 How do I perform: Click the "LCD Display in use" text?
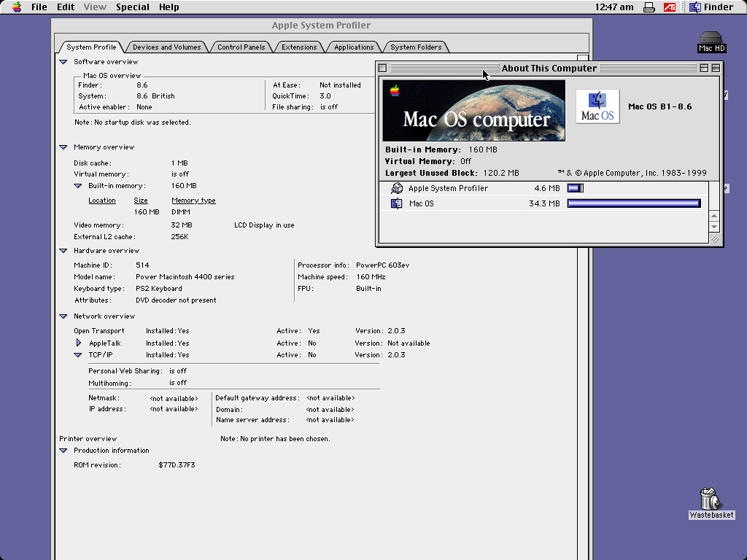point(264,225)
